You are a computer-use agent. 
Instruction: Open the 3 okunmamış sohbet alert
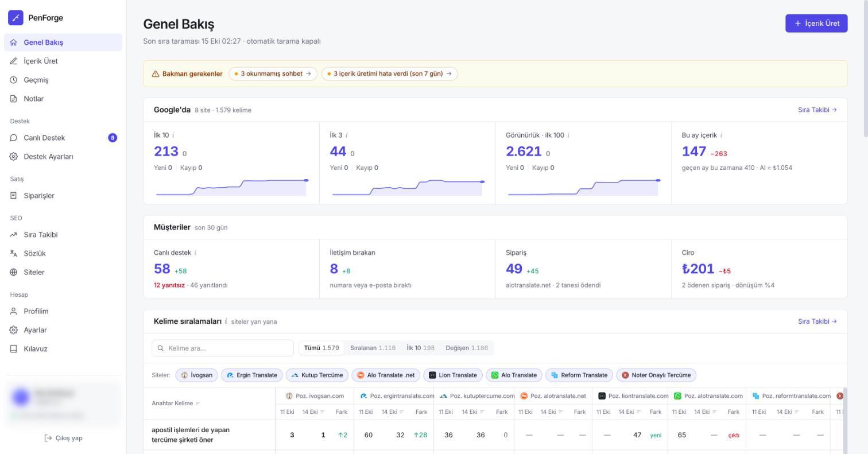point(273,74)
